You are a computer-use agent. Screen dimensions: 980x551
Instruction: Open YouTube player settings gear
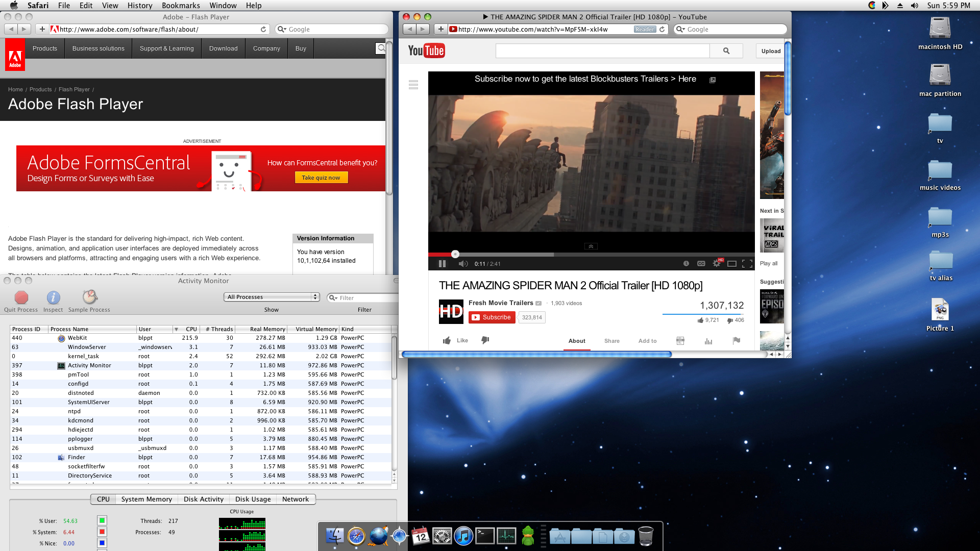click(x=717, y=264)
